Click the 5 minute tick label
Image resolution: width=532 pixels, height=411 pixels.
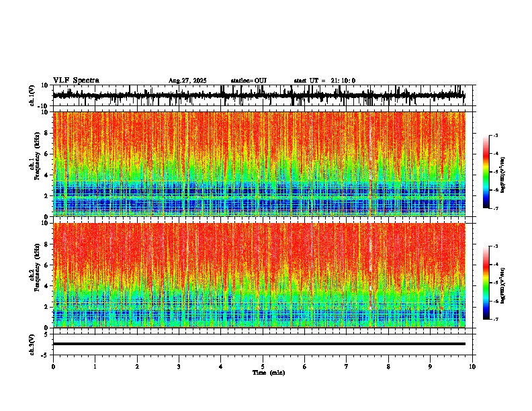(263, 367)
